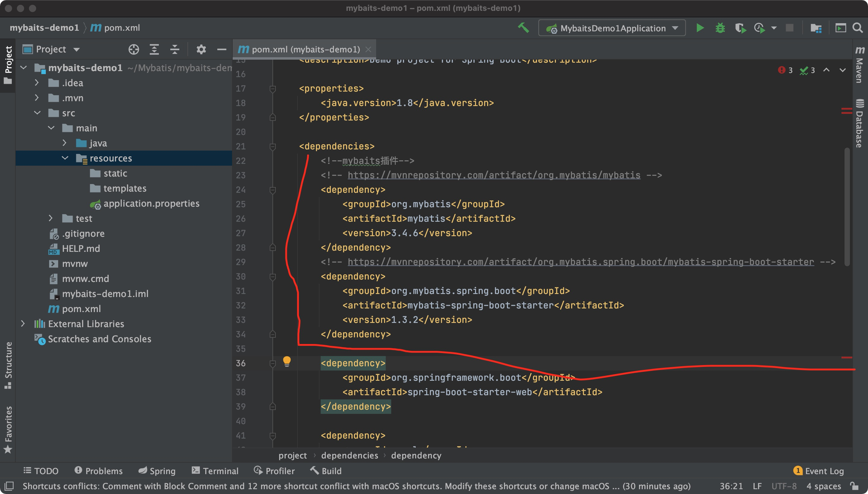
Task: Click the error count indicator showing 3
Action: [x=785, y=70]
